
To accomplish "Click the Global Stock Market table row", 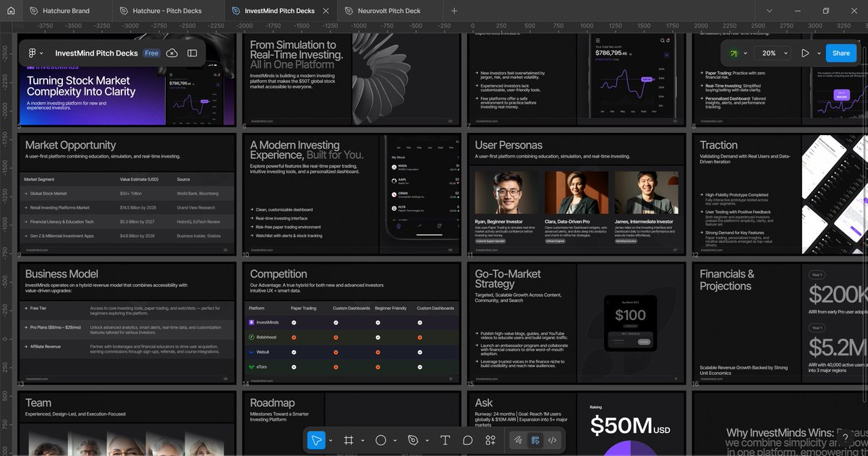I will [x=127, y=194].
